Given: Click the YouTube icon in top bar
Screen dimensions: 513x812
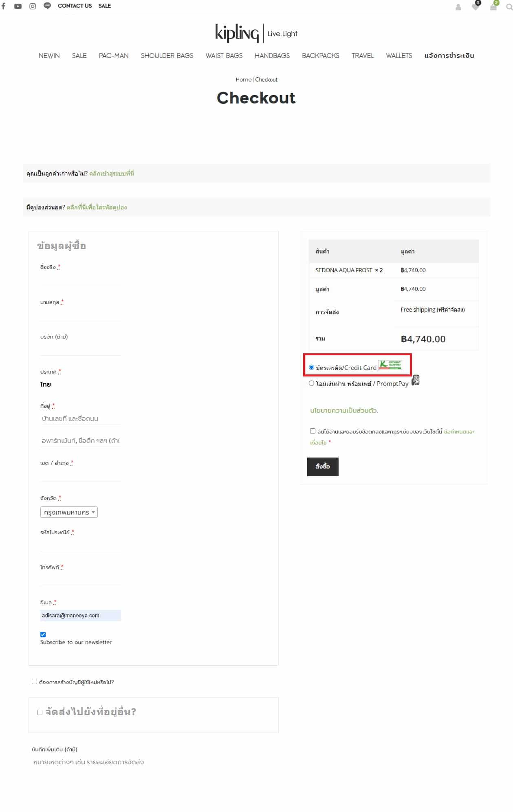Looking at the screenshot, I should pyautogui.click(x=18, y=6).
